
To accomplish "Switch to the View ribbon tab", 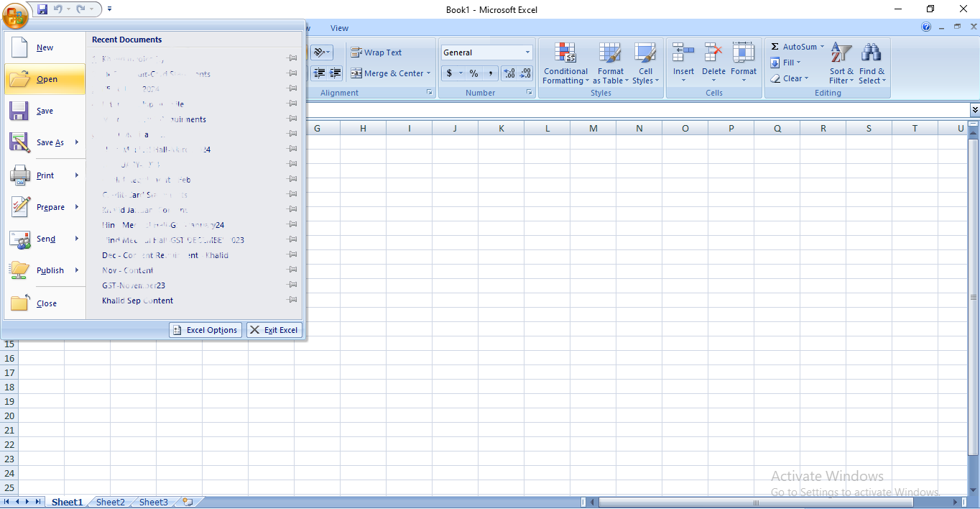I will pos(339,28).
